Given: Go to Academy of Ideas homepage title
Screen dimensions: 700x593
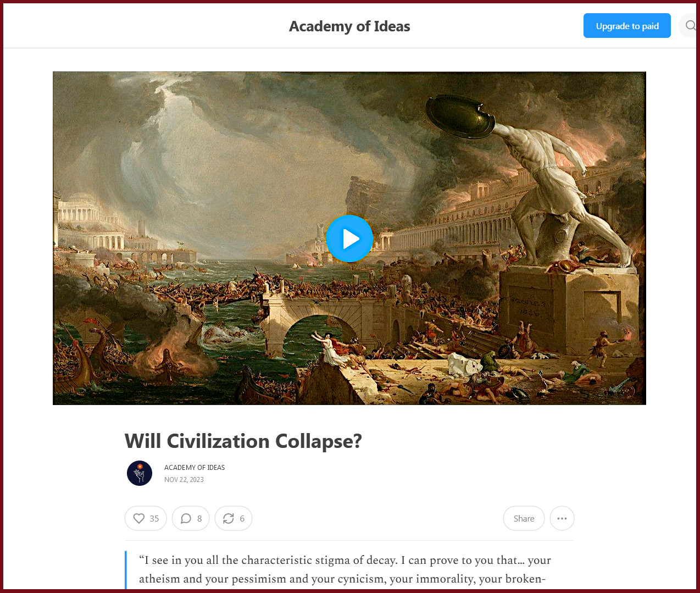Looking at the screenshot, I should coord(349,26).
